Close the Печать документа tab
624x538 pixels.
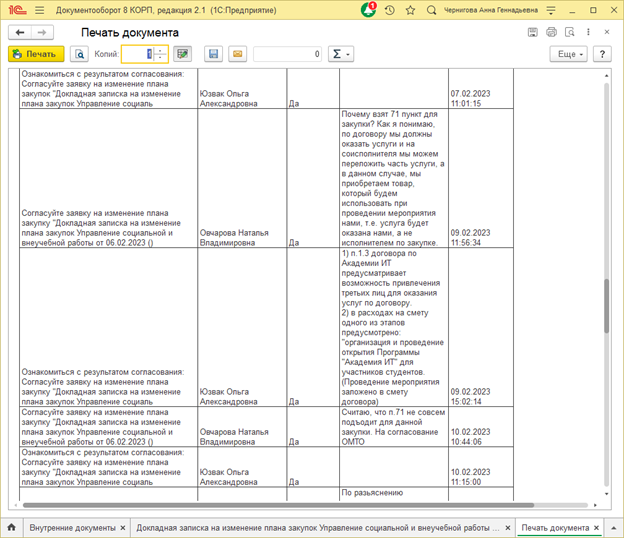pyautogui.click(x=598, y=527)
